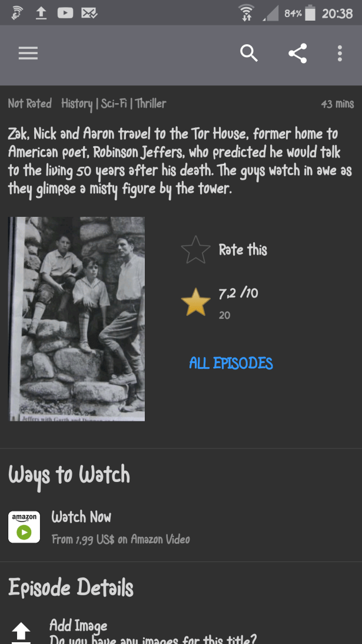Tap Watch Now on Amazon Video
Screen dimensions: 362x644
tap(81, 517)
